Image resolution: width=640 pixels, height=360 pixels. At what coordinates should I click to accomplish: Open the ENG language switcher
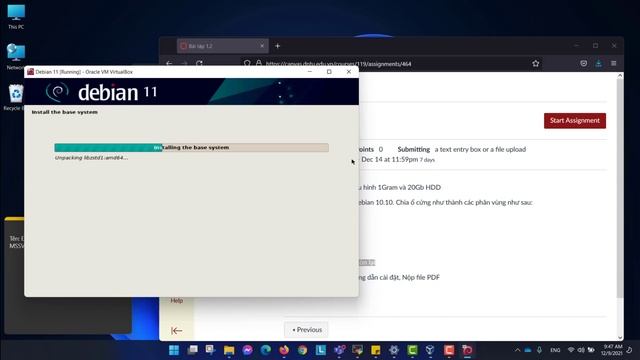555,350
